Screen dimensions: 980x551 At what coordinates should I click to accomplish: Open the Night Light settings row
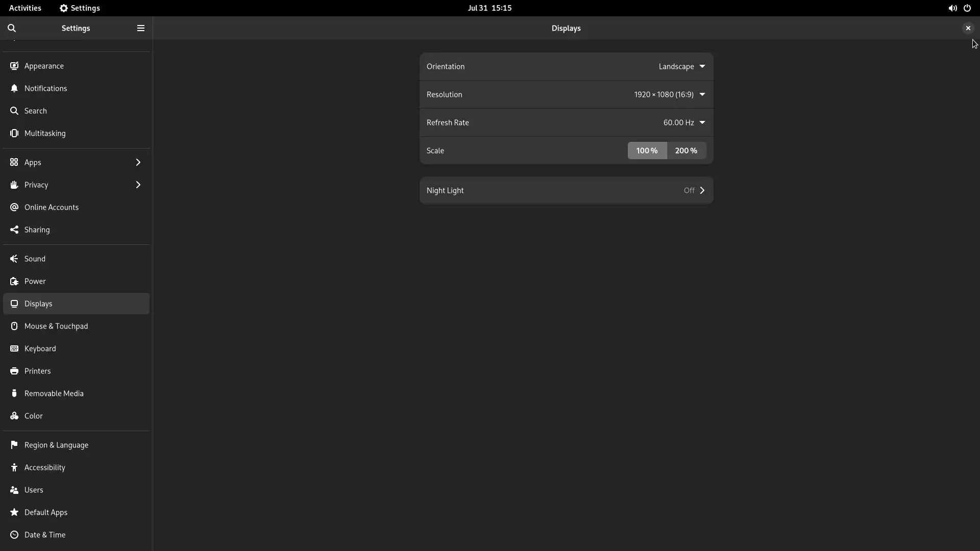pyautogui.click(x=566, y=190)
